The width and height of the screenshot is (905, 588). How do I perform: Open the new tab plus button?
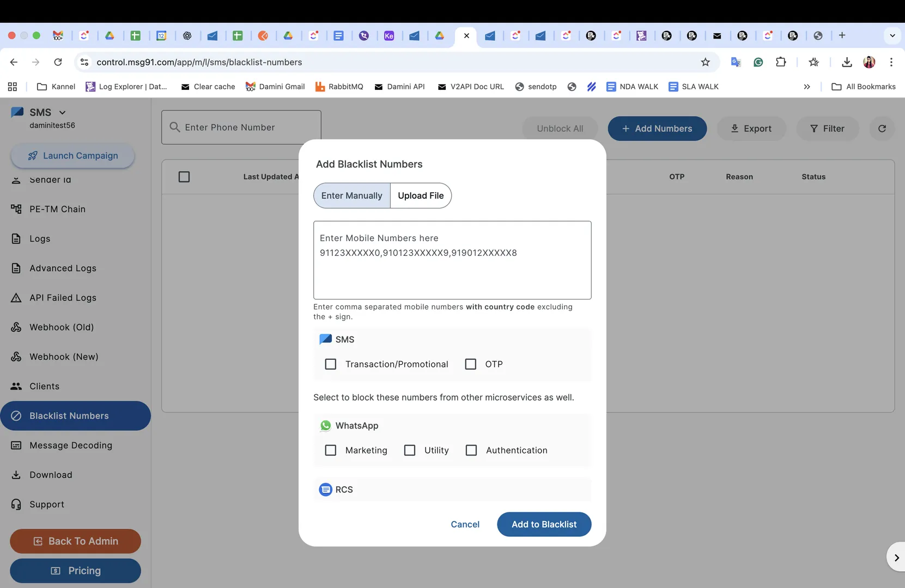click(x=842, y=35)
